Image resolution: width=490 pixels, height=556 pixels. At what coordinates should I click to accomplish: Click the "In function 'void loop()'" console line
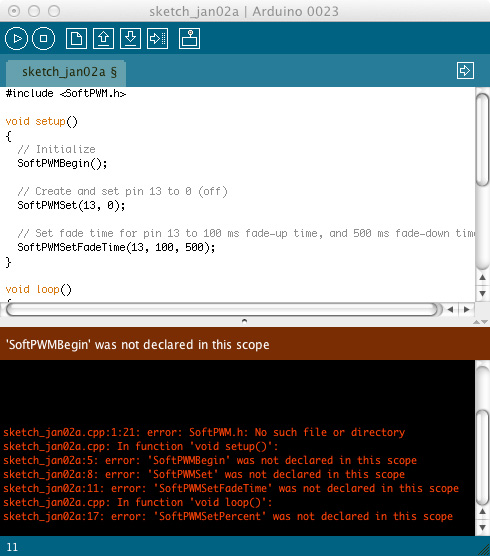(x=138, y=502)
